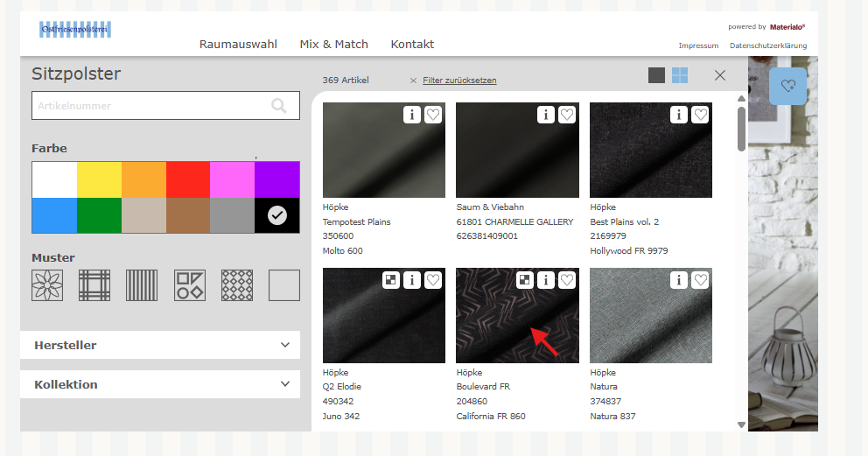Choose the Best Plains vol. 2 thumbnail

click(x=651, y=150)
